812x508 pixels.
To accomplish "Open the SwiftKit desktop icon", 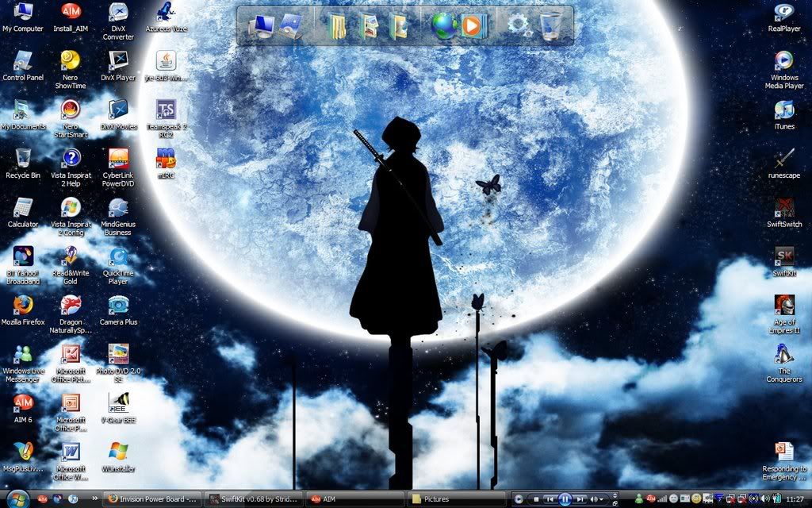I will click(x=784, y=262).
